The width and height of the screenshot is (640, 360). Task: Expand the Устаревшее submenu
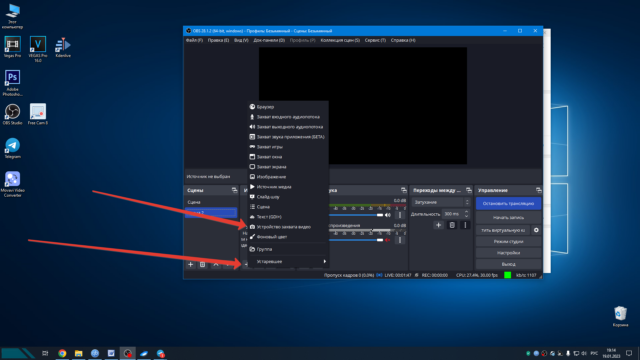click(x=288, y=261)
